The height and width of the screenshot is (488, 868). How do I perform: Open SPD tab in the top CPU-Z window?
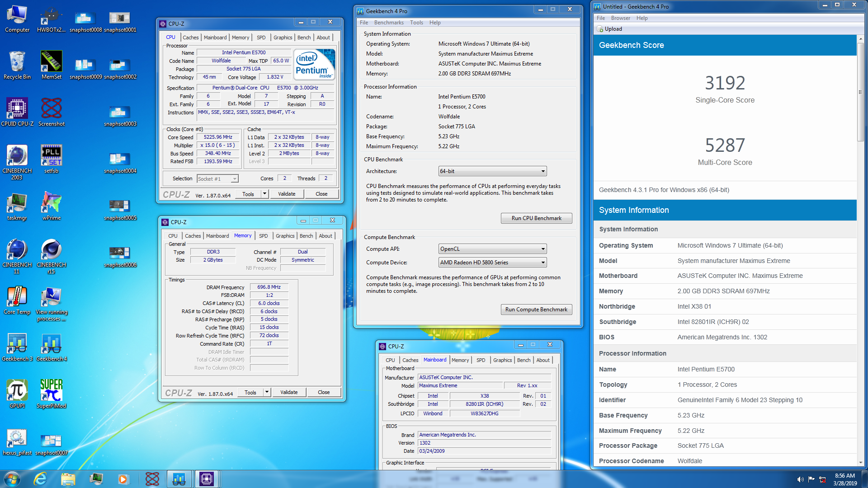(x=261, y=38)
